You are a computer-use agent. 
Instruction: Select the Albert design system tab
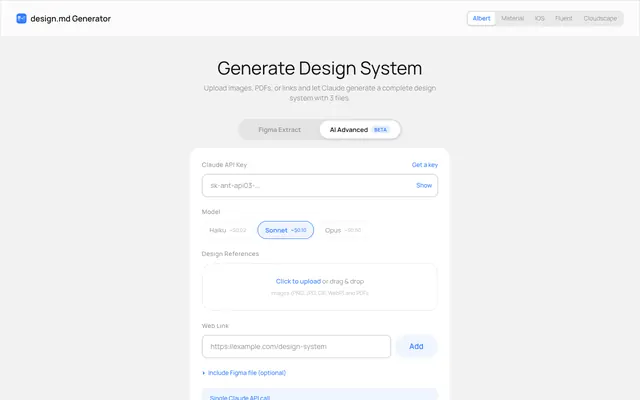tap(481, 18)
